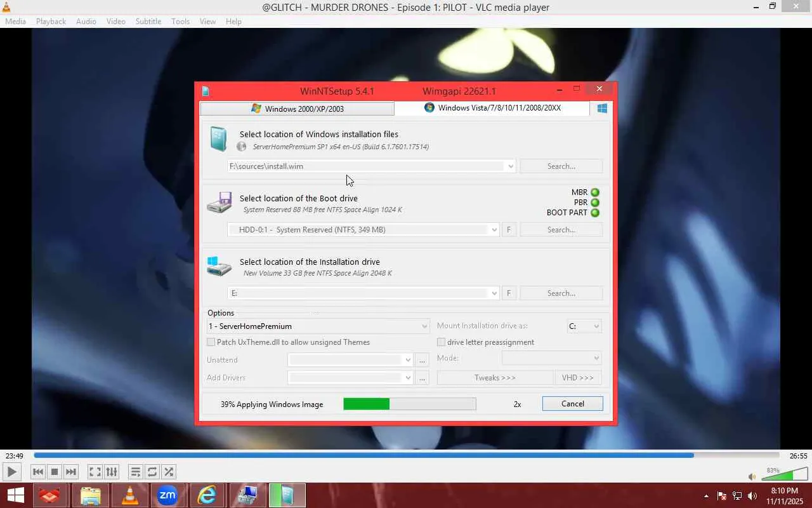Screen dimensions: 812x508
Task: Toggle VLC fullscreen mode
Action: 95,472
